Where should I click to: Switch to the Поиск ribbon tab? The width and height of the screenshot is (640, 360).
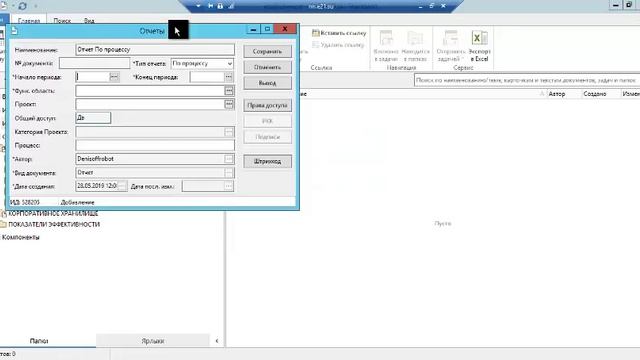62,20
